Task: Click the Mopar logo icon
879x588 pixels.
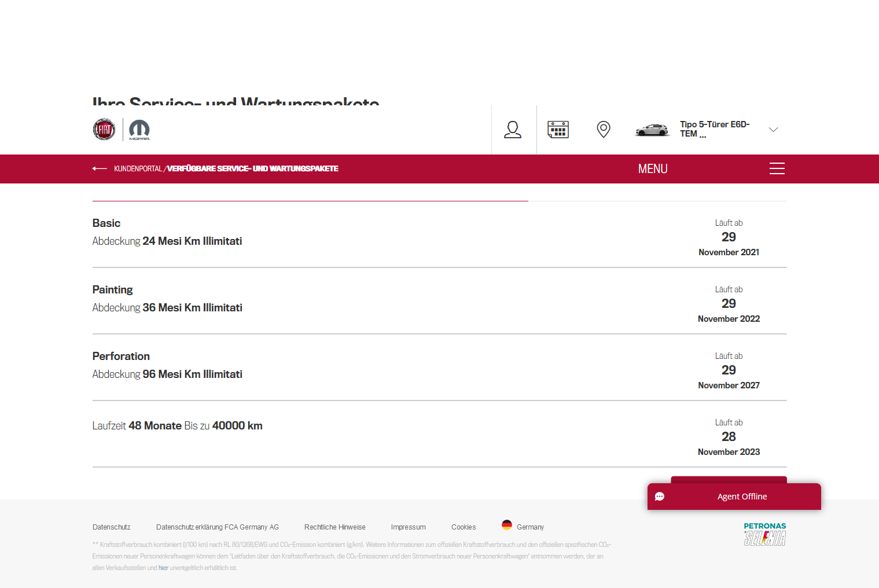Action: 139,130
